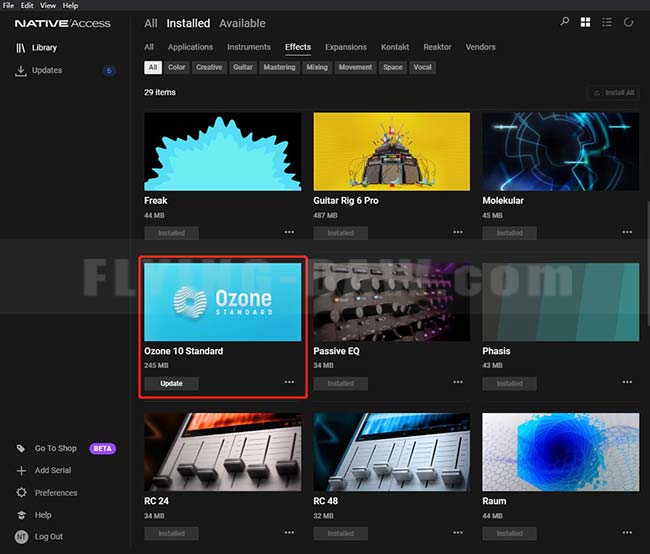Toggle the Mastering filter chip
Screen dimensions: 650x554
(x=279, y=67)
